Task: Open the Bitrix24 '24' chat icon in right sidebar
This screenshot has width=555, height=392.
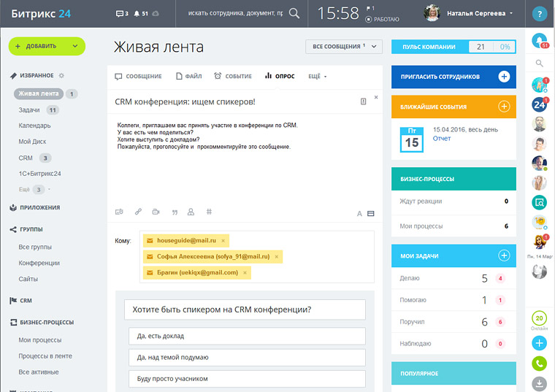Action: point(540,104)
